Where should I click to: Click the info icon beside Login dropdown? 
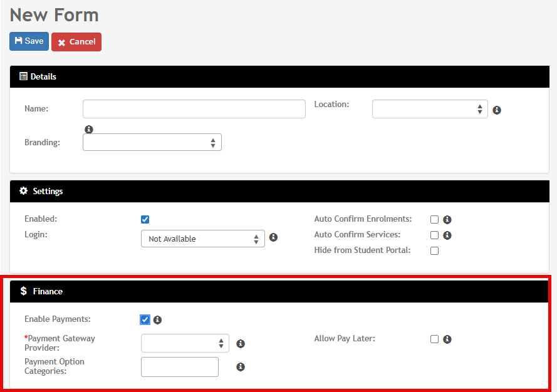(x=273, y=237)
